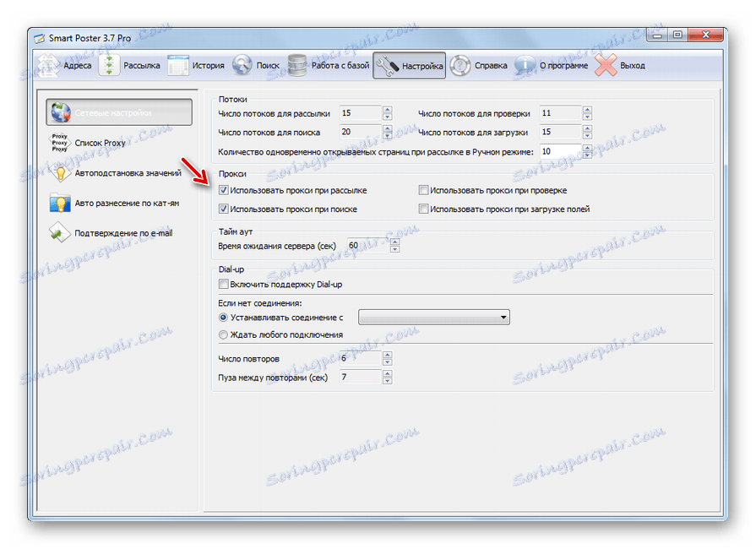Open О программе section label

(563, 66)
